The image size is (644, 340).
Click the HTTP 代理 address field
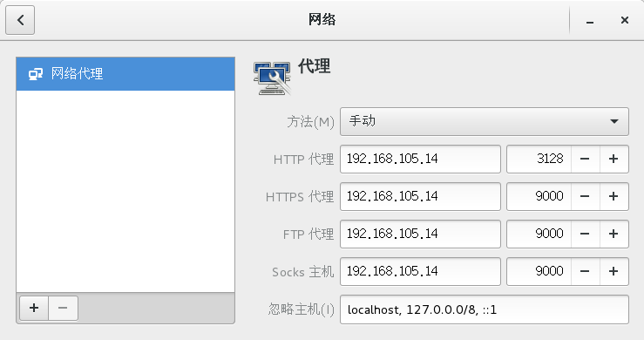420,159
